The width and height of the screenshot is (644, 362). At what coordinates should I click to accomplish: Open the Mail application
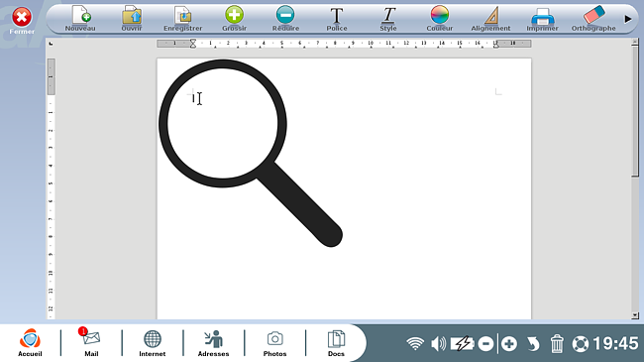tap(91, 342)
